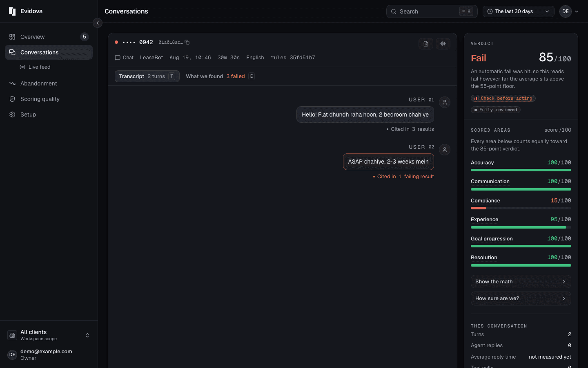The width and height of the screenshot is (588, 368).
Task: Click the Resolution label
Action: 484,258
